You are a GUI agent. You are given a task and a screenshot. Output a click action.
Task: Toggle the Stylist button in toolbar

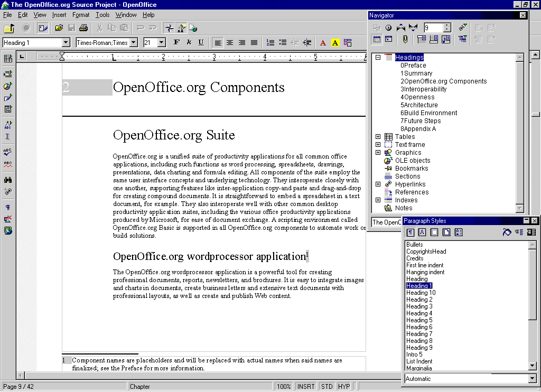coord(181,28)
